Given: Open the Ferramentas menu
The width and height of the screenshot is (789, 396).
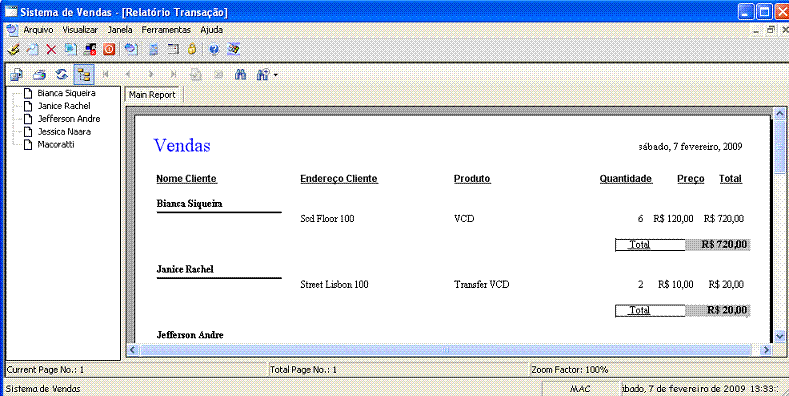Looking at the screenshot, I should coord(166,30).
